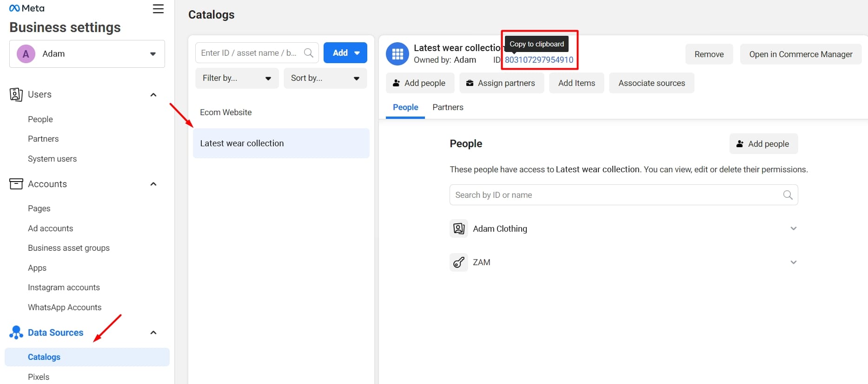Switch to the Partners tab
The height and width of the screenshot is (384, 868).
coord(448,107)
